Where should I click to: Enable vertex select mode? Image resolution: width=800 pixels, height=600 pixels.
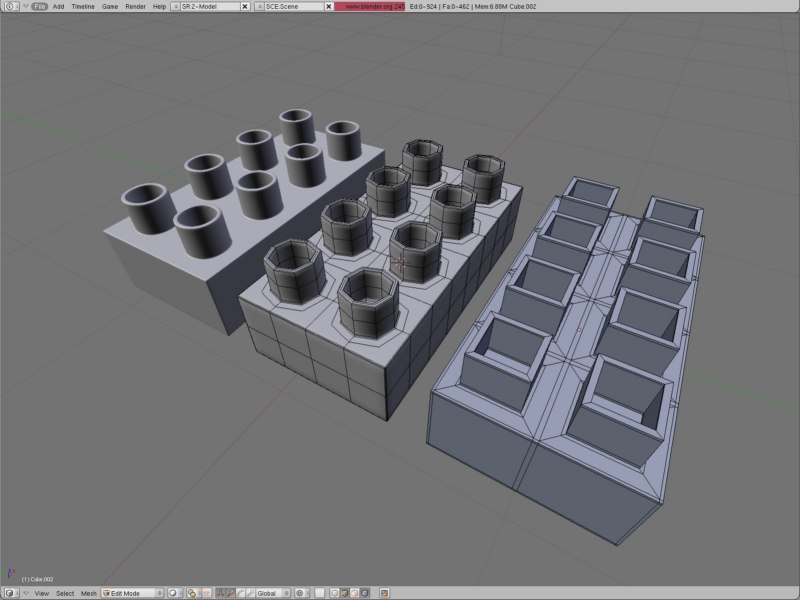(334, 593)
